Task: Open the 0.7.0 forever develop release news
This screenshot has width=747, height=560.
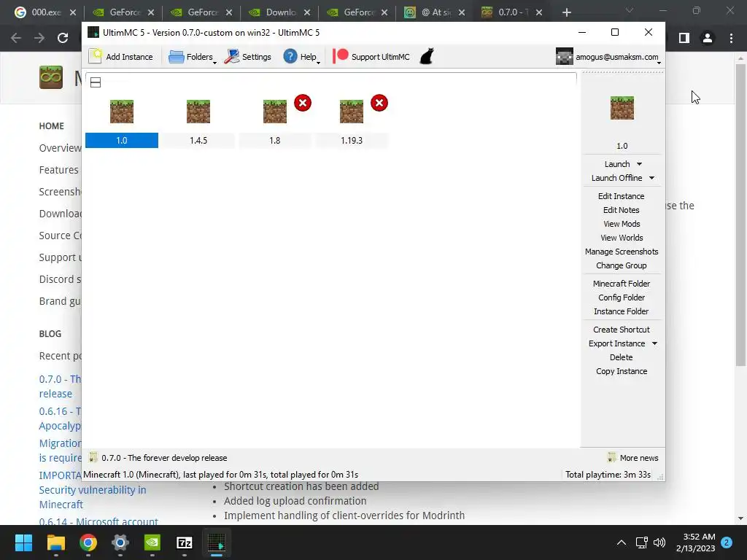Action: (x=164, y=458)
